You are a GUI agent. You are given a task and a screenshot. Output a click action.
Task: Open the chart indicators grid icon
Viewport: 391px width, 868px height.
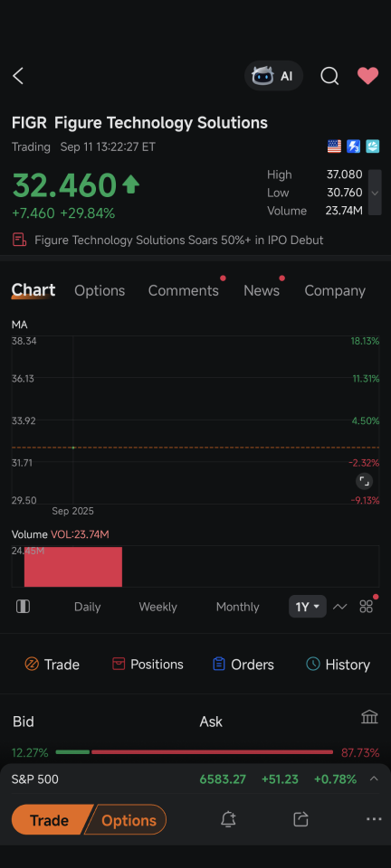pos(366,607)
